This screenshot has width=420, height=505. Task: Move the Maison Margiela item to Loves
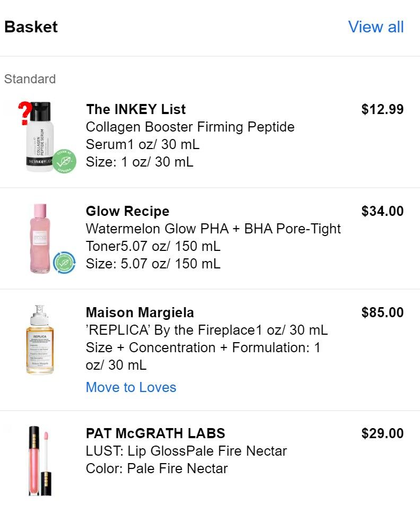click(131, 387)
